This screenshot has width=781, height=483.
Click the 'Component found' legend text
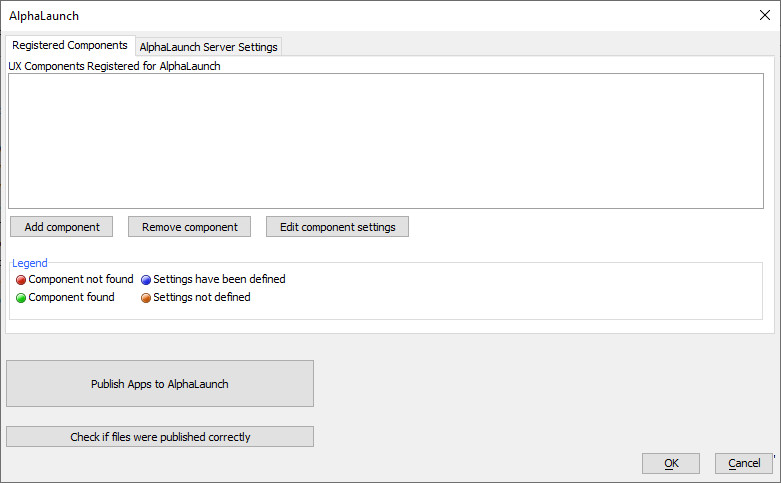(x=71, y=297)
